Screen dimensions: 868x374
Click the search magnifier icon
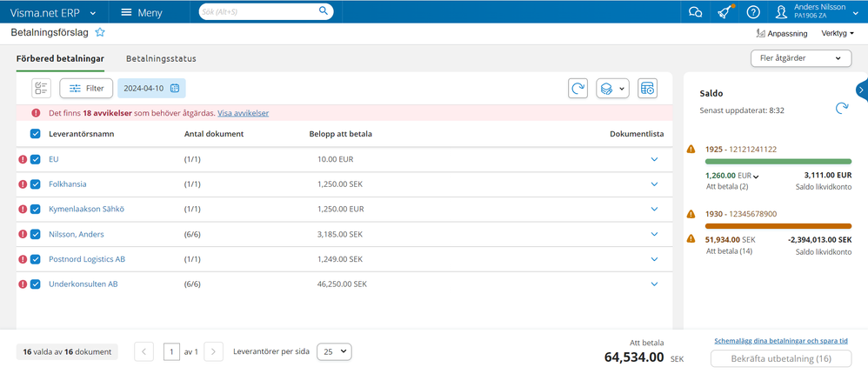324,10
